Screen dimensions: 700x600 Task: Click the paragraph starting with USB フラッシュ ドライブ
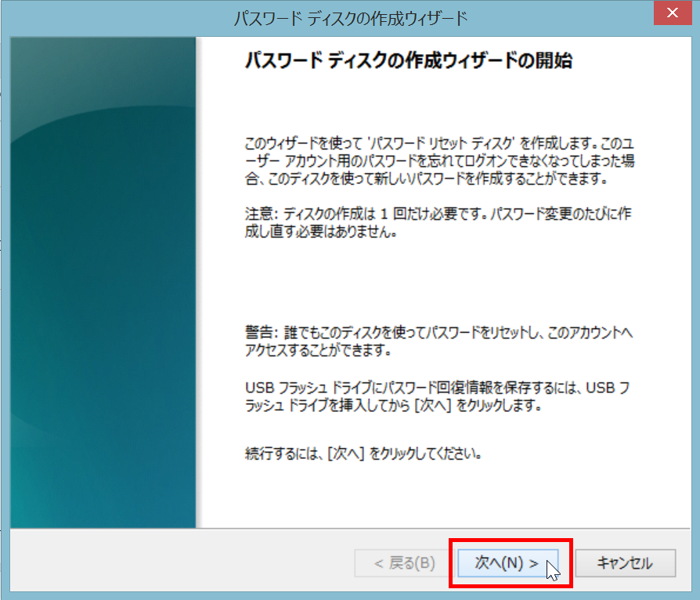(438, 396)
